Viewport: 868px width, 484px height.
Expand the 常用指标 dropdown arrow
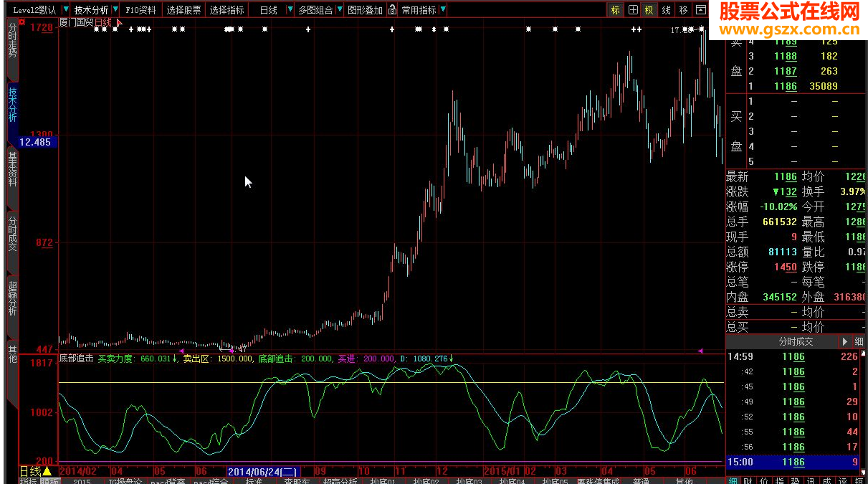443,10
